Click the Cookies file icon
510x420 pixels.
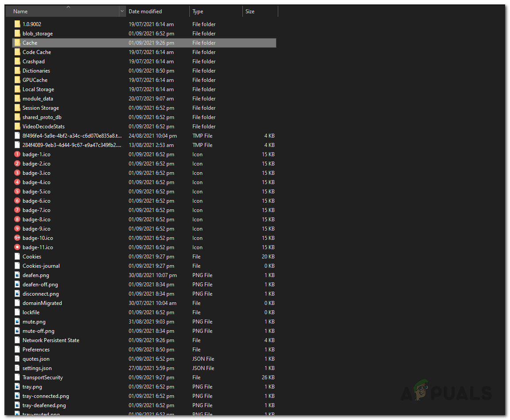(17, 257)
